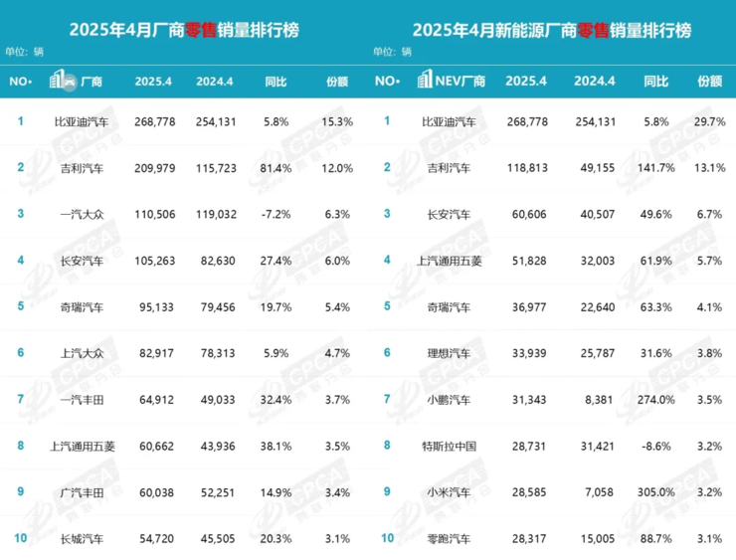The height and width of the screenshot is (560, 736).
Task: Select 小鹏汽车 manufacturer name
Action: 449,400
